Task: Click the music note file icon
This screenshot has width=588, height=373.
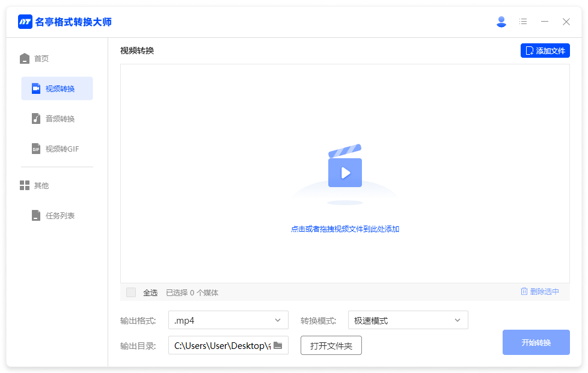Action: pyautogui.click(x=36, y=119)
